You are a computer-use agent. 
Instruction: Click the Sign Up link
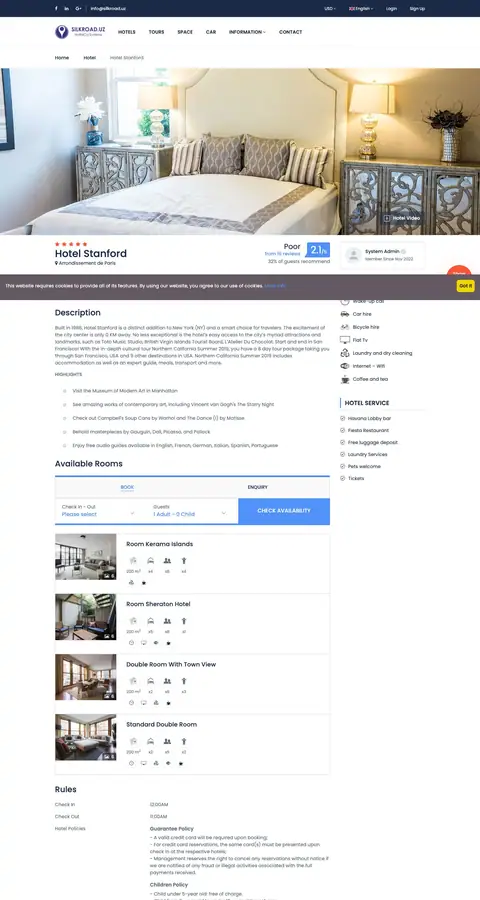[x=417, y=9]
